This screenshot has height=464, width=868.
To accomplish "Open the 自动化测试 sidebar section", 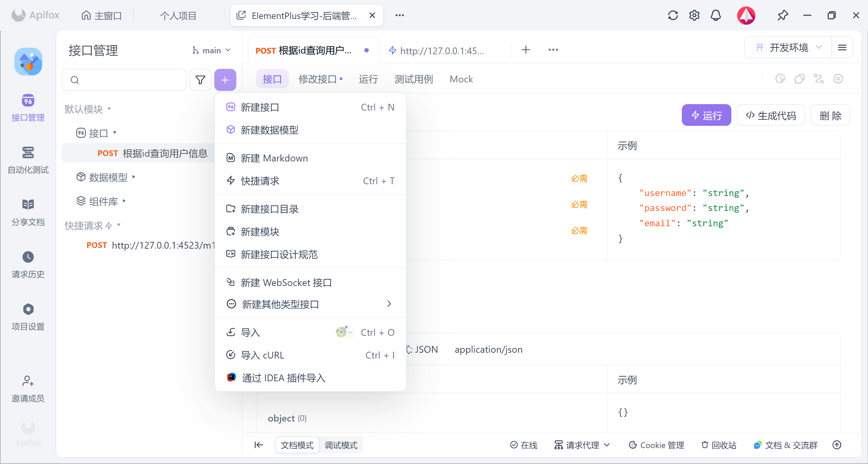I will click(28, 160).
